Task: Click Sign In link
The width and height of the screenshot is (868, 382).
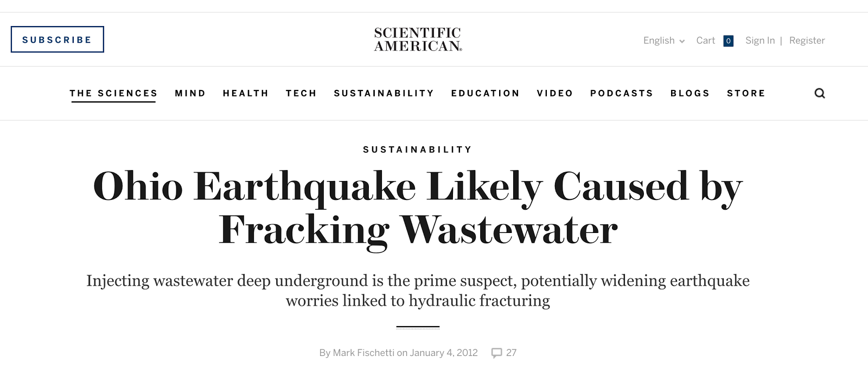Action: pyautogui.click(x=759, y=41)
